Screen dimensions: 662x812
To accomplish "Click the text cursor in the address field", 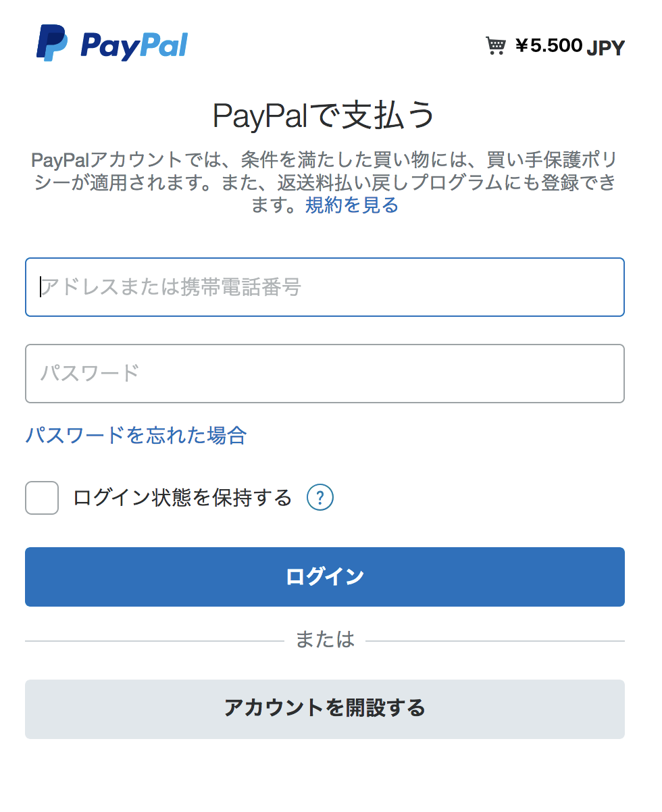I will (41, 287).
